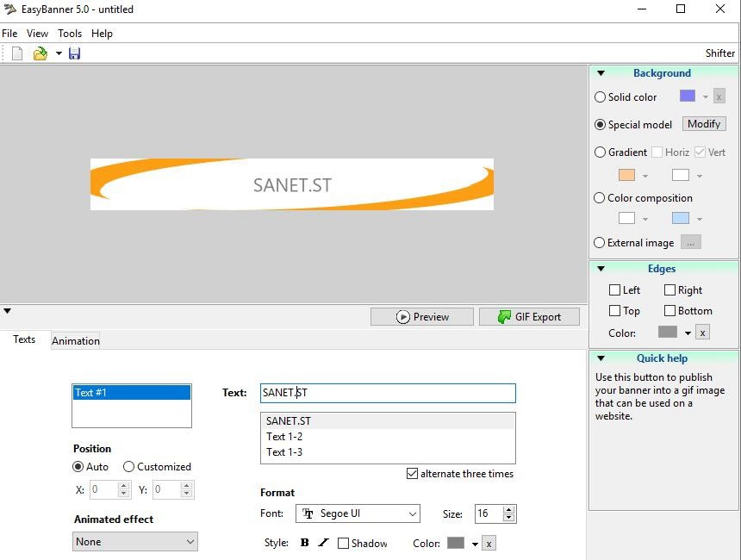
Task: Pick the edges gray color swatch
Action: [667, 333]
